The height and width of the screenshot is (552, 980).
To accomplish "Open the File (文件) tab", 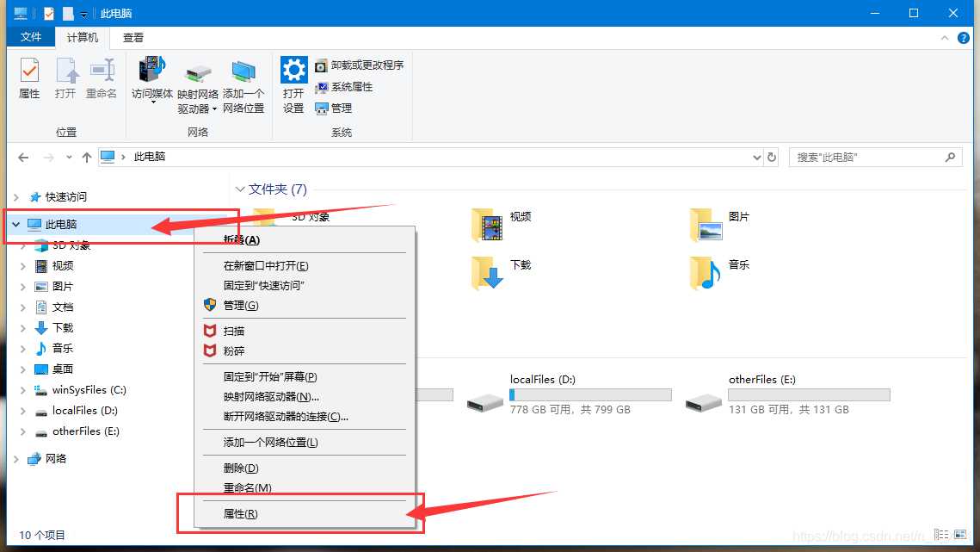I will 31,37.
